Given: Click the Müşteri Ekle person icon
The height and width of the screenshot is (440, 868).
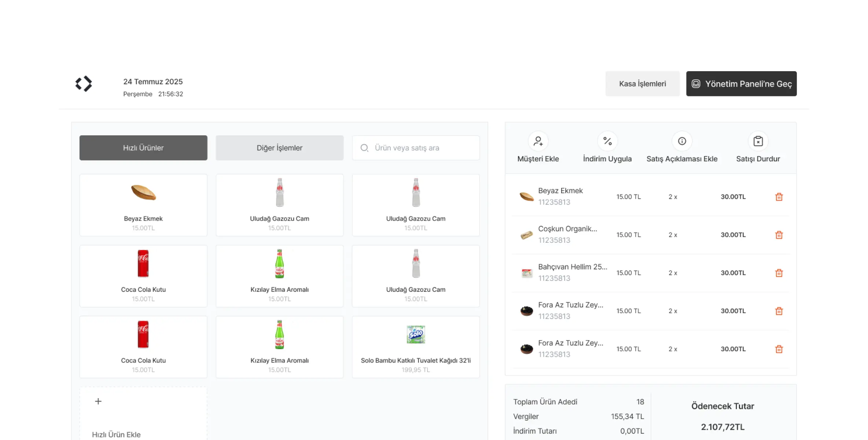Looking at the screenshot, I should tap(538, 141).
